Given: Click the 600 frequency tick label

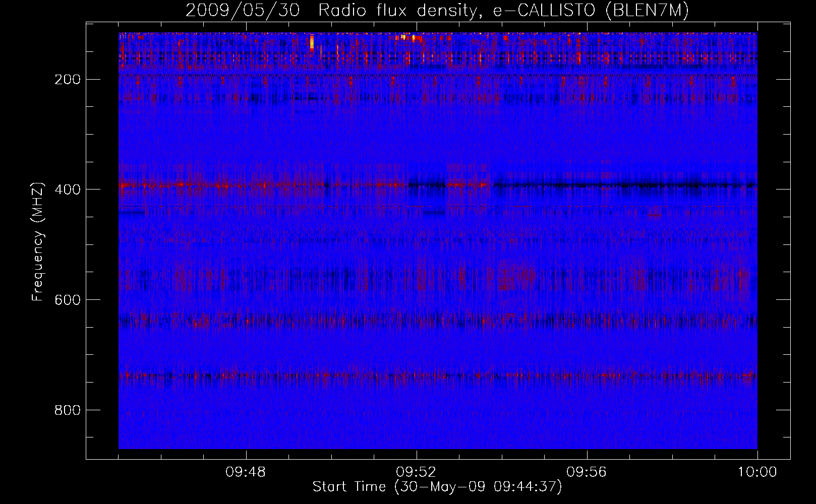Looking at the screenshot, I should 67,300.
